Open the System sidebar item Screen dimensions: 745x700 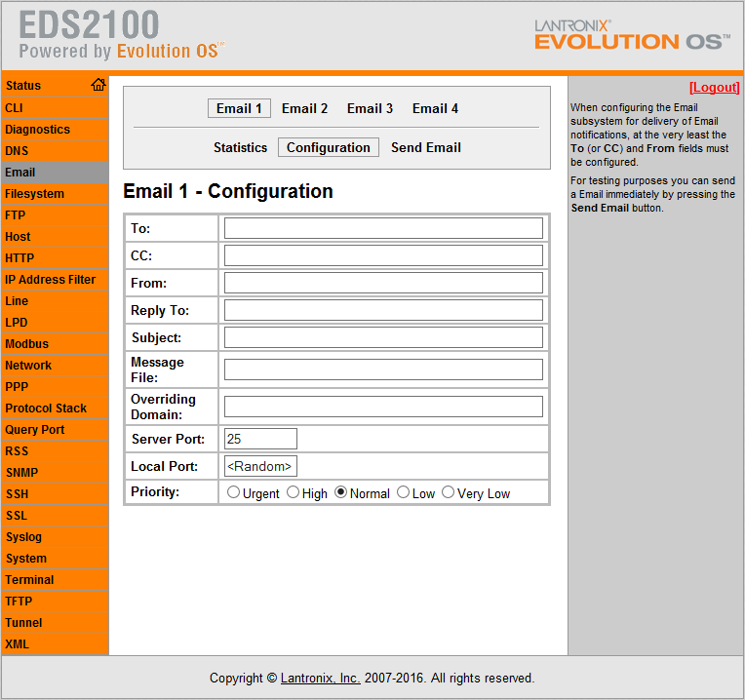click(55, 559)
